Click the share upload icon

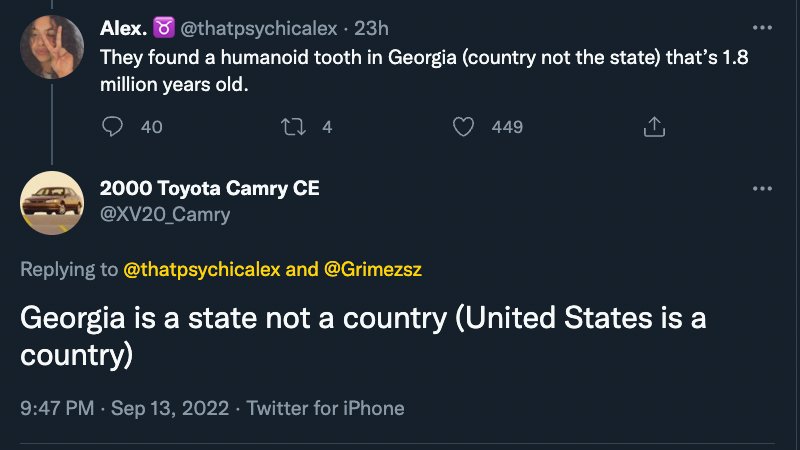click(654, 127)
